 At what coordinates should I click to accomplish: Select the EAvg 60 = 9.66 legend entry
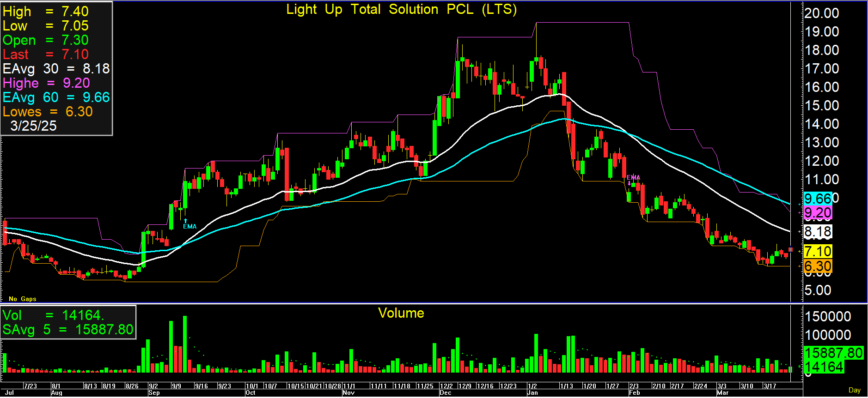[x=56, y=97]
